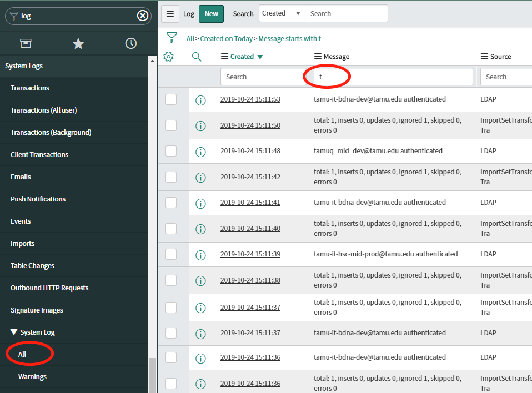The width and height of the screenshot is (532, 393).
Task: Select Outbound HTTP Requests module
Action: click(x=49, y=288)
